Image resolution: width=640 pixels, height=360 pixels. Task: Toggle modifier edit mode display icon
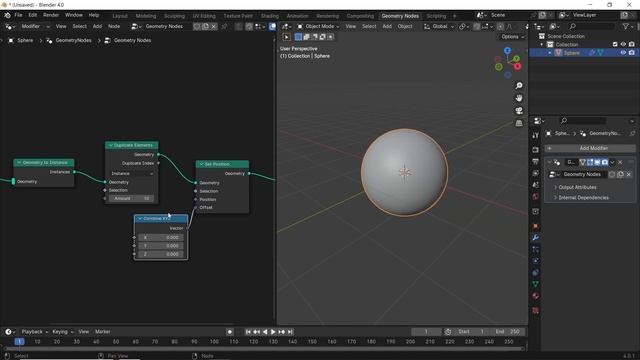click(x=590, y=162)
